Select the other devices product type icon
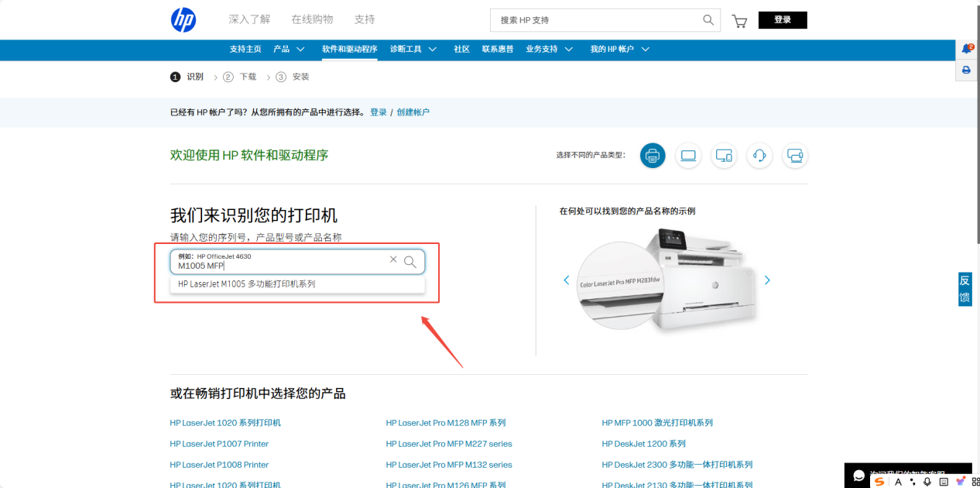980x488 pixels. tap(795, 156)
